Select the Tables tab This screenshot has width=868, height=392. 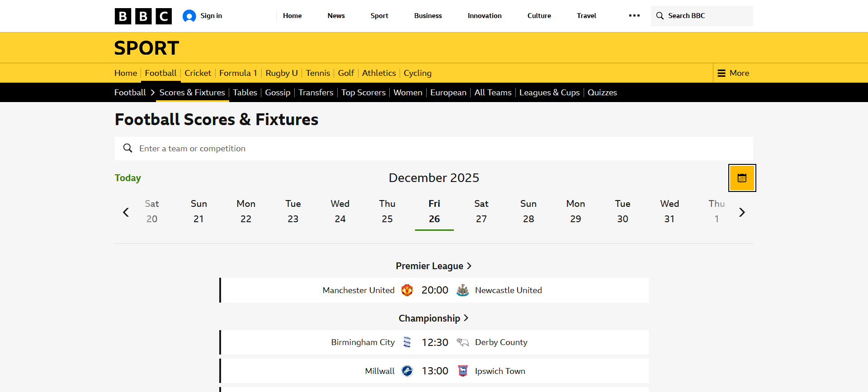pyautogui.click(x=245, y=93)
